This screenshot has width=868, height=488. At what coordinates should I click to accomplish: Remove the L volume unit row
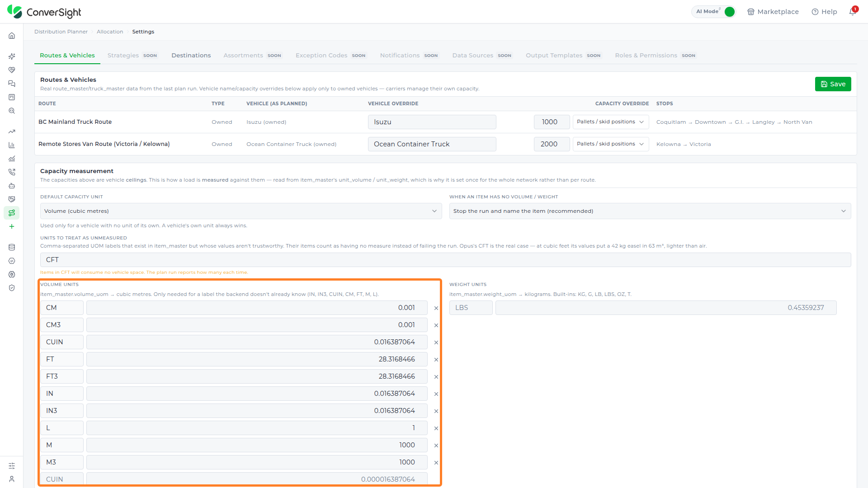pos(436,428)
